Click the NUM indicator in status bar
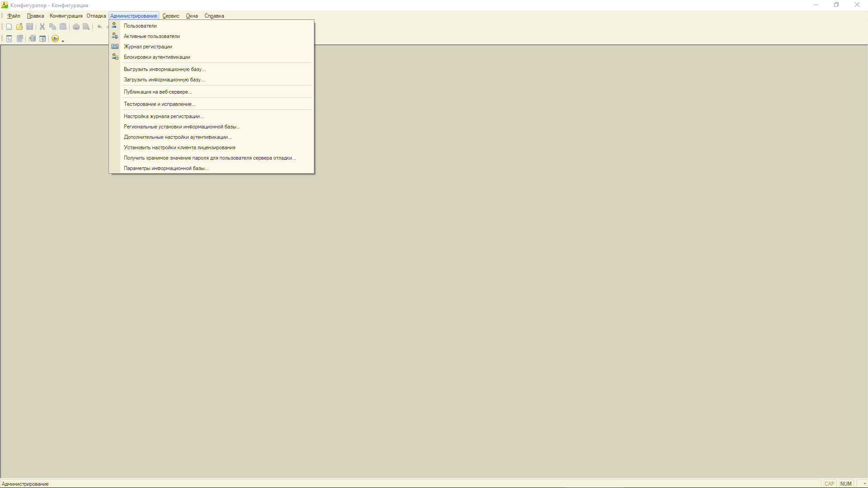 pos(846,483)
